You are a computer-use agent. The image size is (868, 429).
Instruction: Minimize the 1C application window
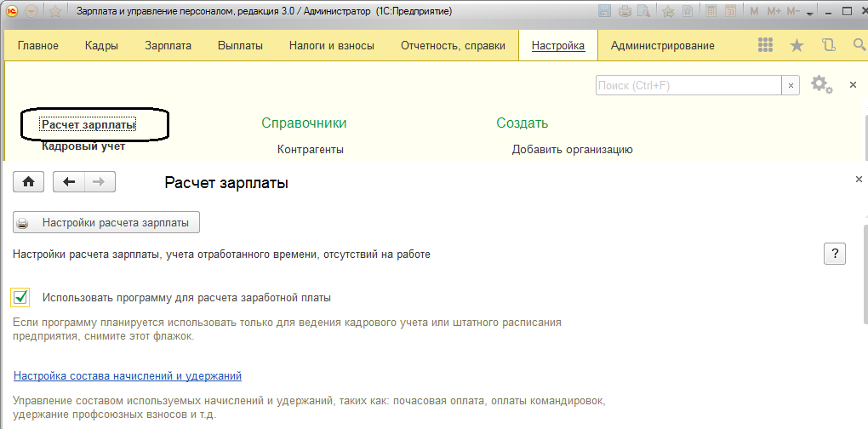pyautogui.click(x=831, y=11)
